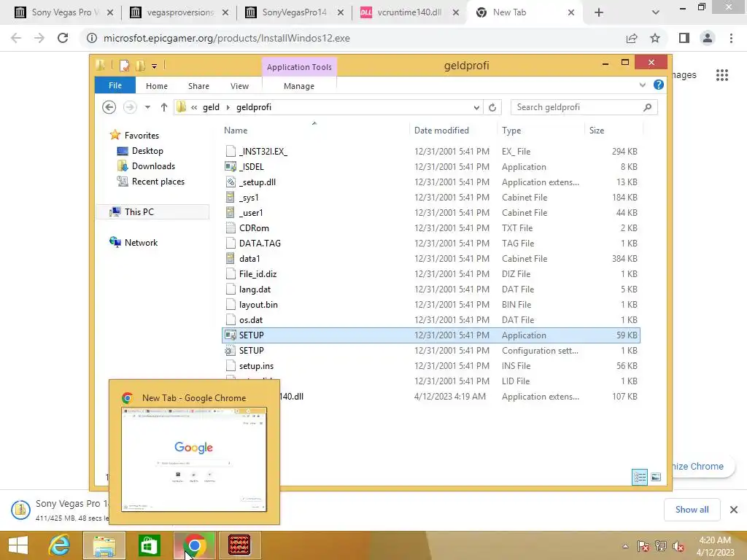Open the Google apps grid
The width and height of the screenshot is (747, 560).
click(x=721, y=75)
